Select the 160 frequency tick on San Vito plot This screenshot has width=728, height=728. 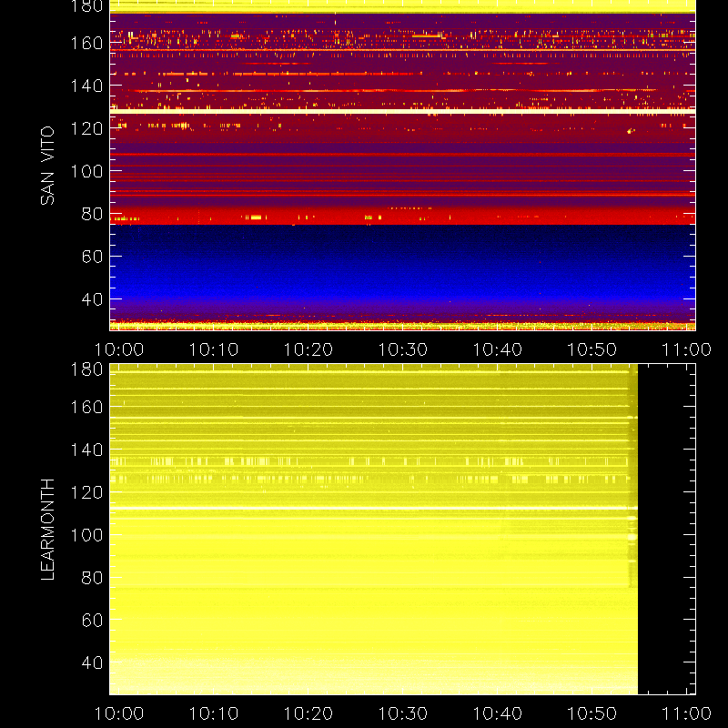click(86, 43)
